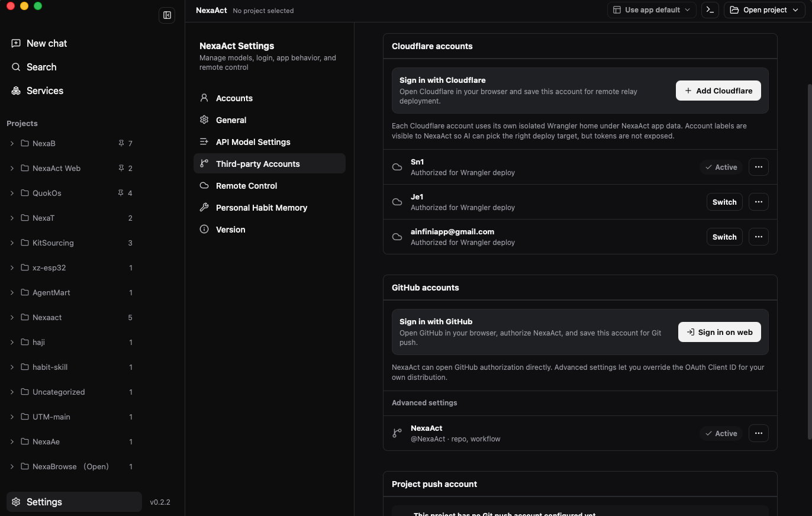Click the v0.2.2 version label
The image size is (812, 516).
160,502
